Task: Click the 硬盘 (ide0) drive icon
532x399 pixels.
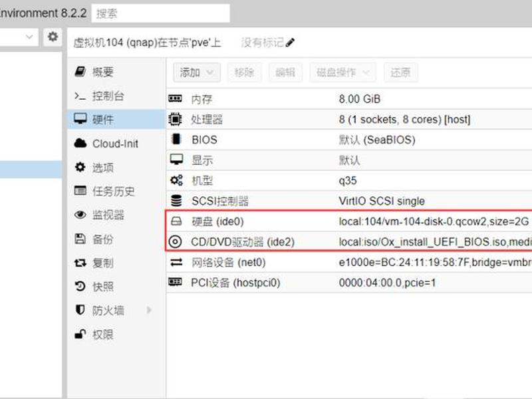Action: [176, 221]
